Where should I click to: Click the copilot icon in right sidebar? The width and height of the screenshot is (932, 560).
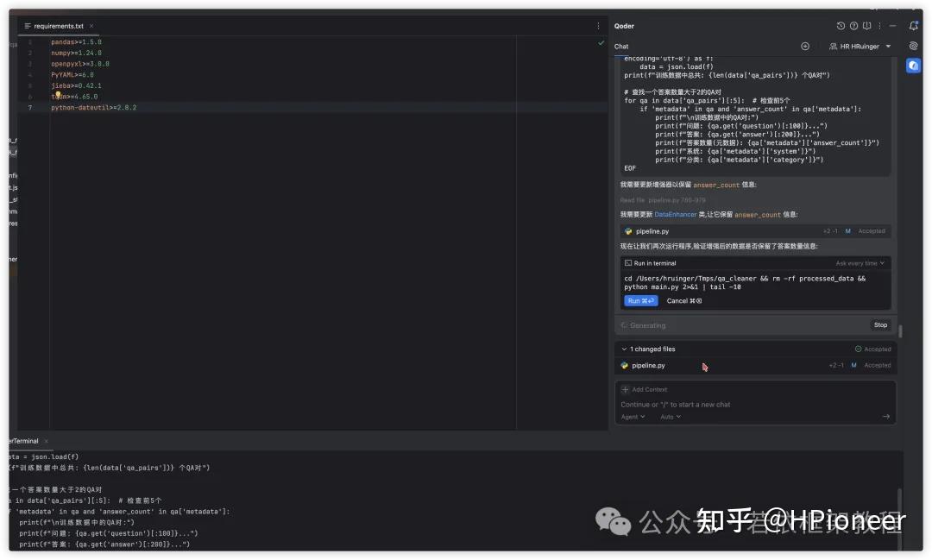tap(913, 66)
